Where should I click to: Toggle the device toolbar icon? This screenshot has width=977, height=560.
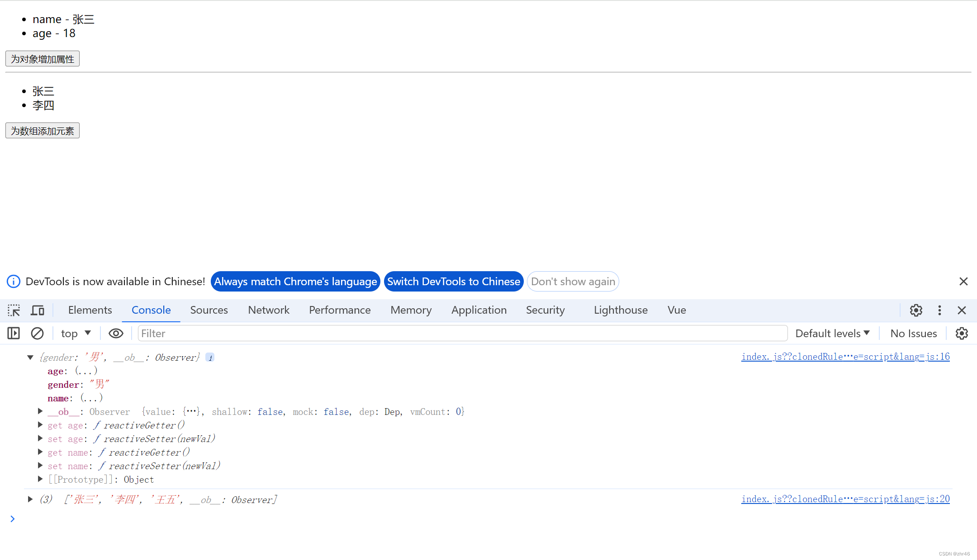pyautogui.click(x=38, y=310)
